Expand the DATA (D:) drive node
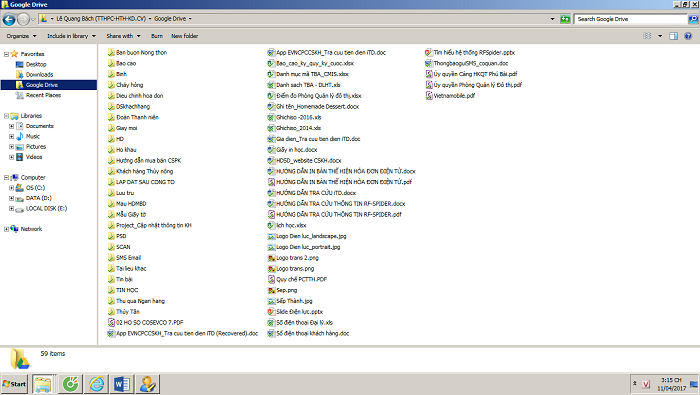Screen dimensions: 700x395 coord(12,198)
